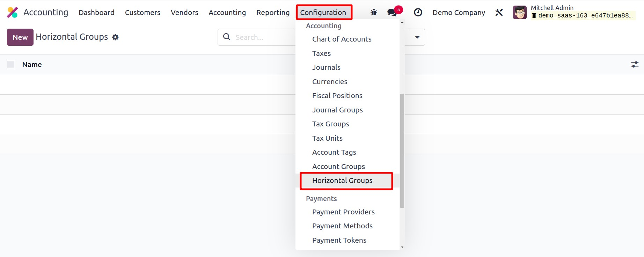This screenshot has width=644, height=257.
Task: Open the Reporting menu
Action: [x=273, y=13]
